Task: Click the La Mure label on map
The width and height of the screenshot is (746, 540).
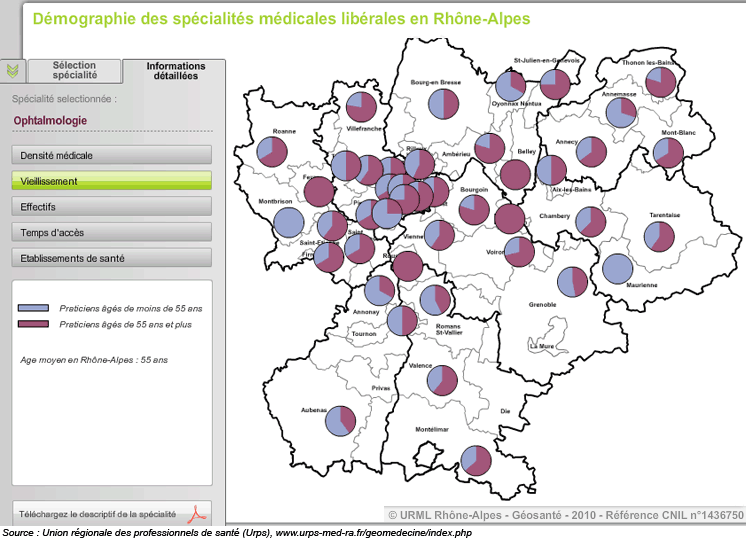Action: point(542,346)
